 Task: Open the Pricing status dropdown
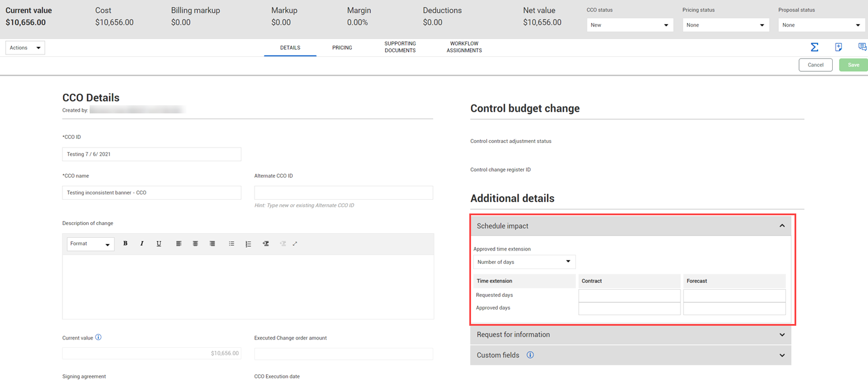click(726, 25)
